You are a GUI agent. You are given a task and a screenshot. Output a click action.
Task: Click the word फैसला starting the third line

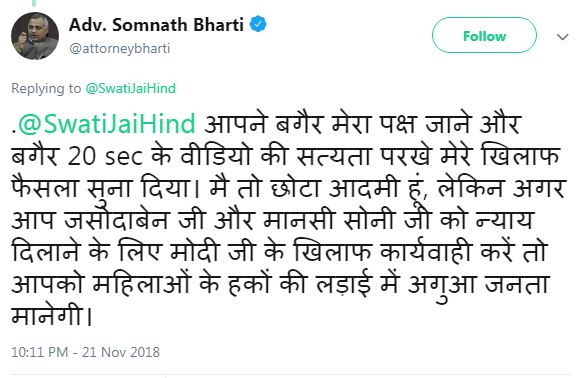pos(44,188)
